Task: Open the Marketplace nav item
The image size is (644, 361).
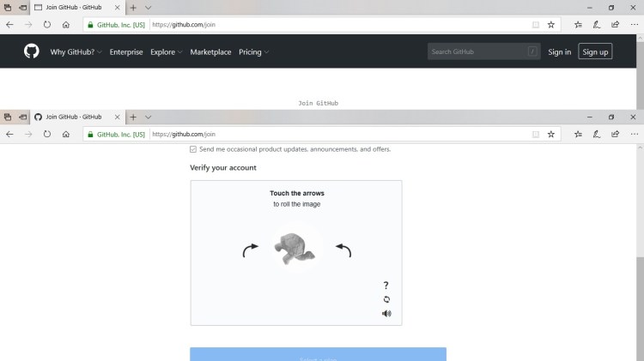Action: [210, 52]
